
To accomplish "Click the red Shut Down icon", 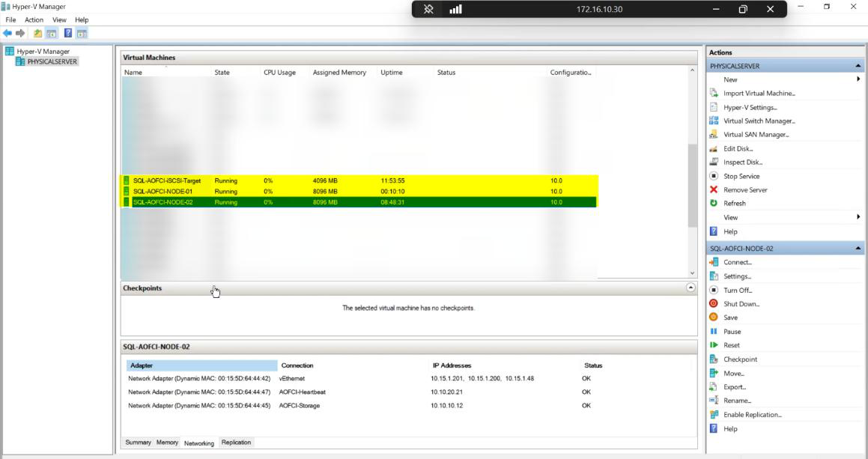I will [714, 303].
